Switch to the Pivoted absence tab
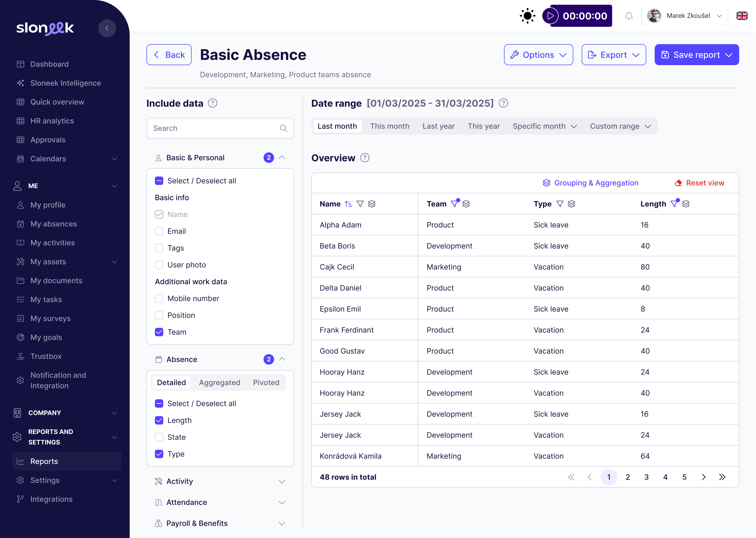This screenshot has height=538, width=756. pos(266,383)
